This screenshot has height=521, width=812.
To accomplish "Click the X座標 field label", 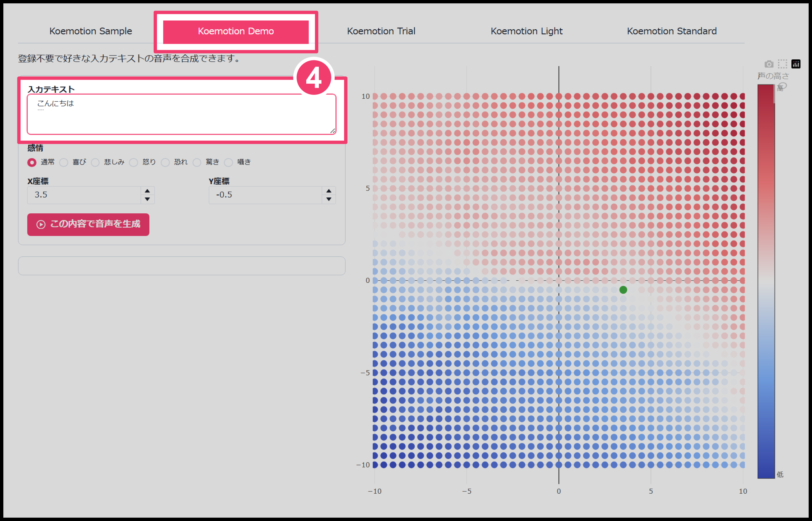I will [38, 181].
